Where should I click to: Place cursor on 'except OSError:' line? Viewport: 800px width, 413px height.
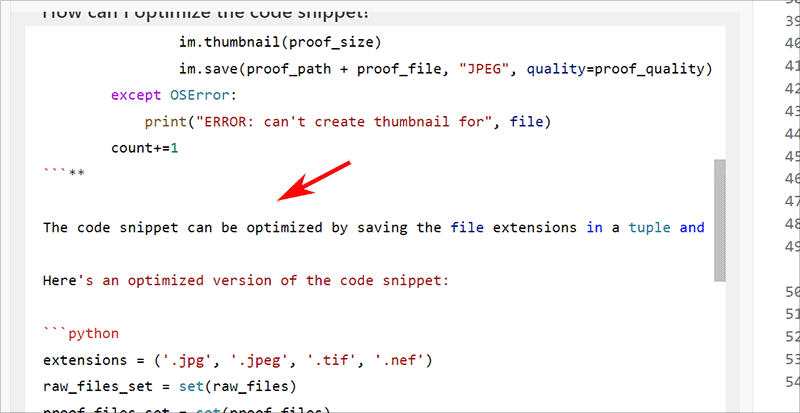coord(171,95)
